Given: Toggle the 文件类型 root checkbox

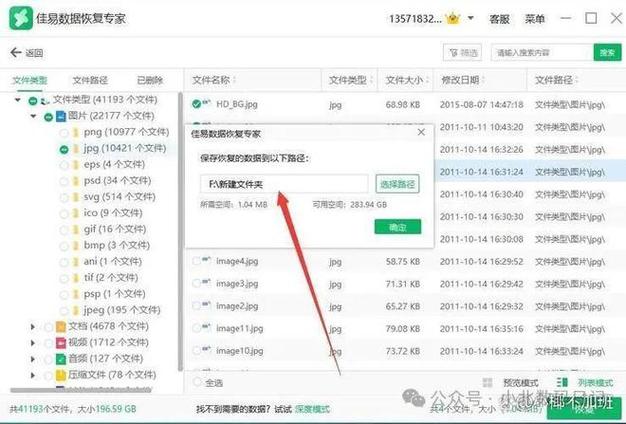Looking at the screenshot, I should [x=33, y=101].
